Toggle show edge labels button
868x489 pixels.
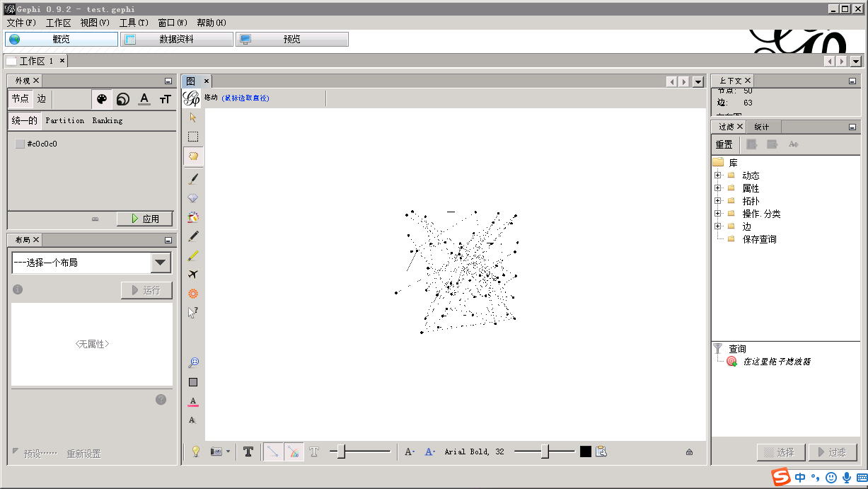315,451
